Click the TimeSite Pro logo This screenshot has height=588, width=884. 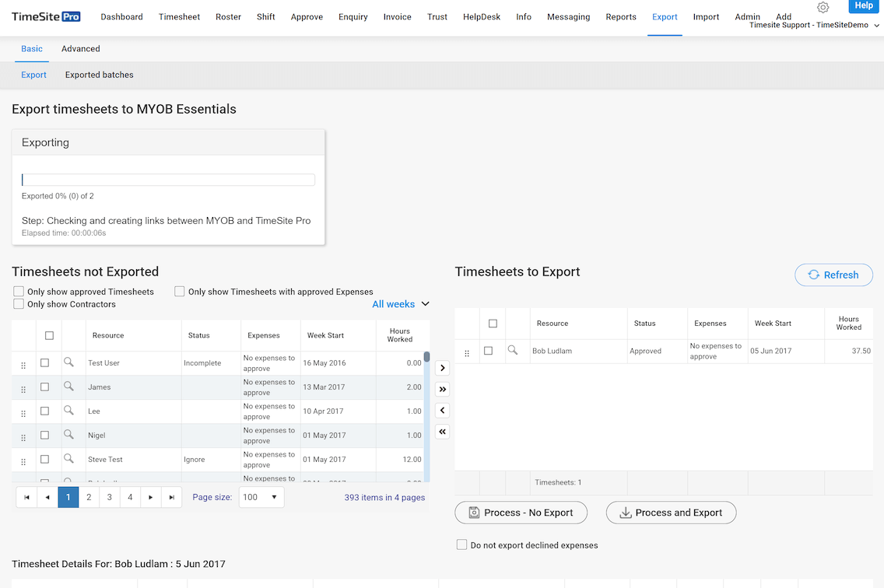[x=46, y=17]
